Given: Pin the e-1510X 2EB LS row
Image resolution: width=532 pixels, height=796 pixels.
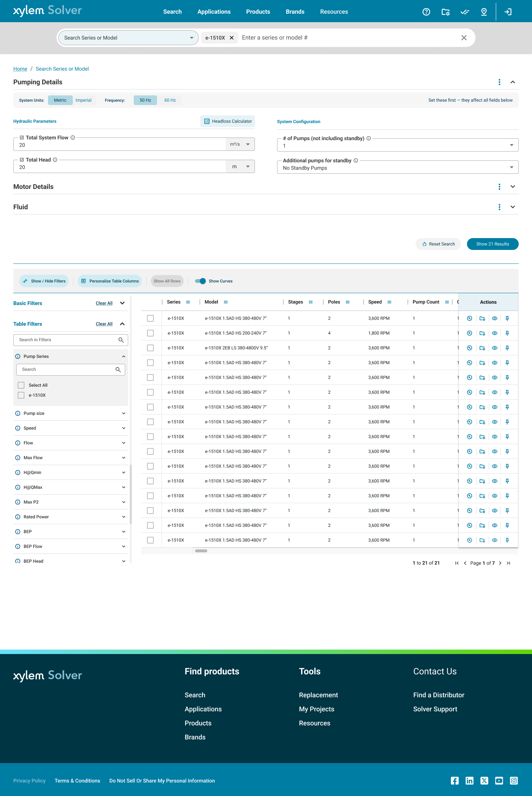Looking at the screenshot, I should pos(507,348).
